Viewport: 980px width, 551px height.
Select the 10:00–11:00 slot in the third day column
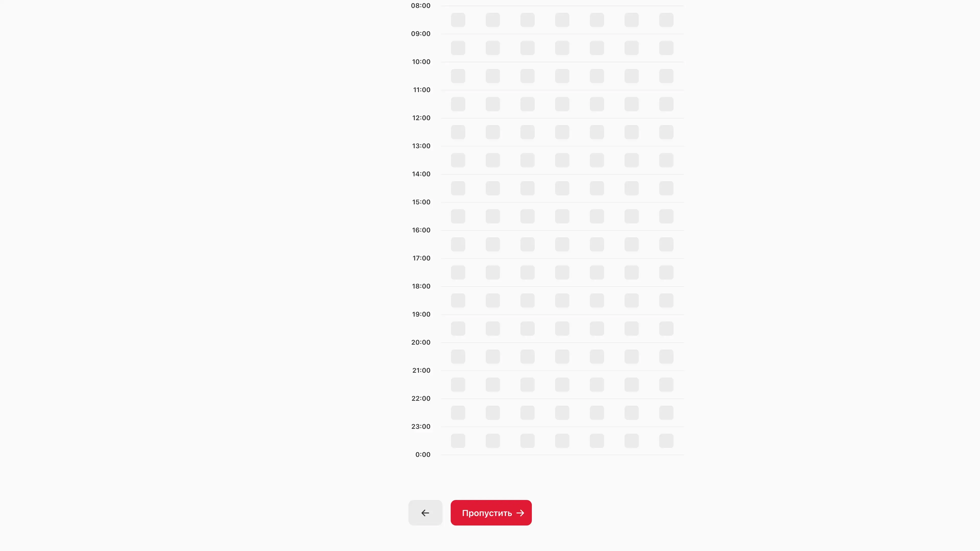coord(527,76)
